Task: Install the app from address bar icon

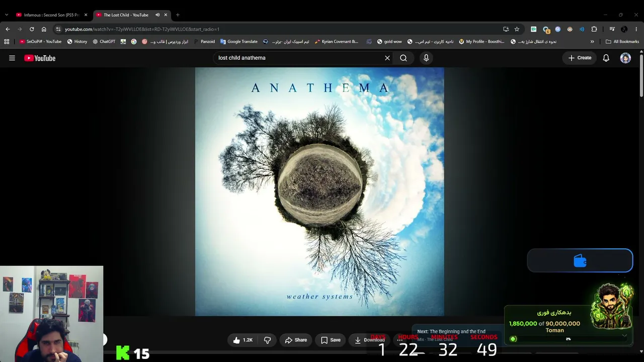Action: pyautogui.click(x=506, y=29)
